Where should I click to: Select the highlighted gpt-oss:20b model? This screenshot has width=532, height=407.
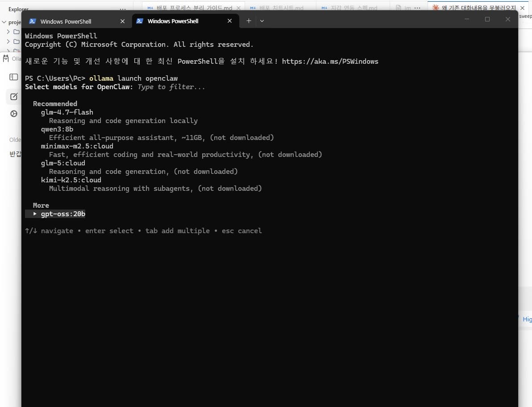click(x=63, y=214)
